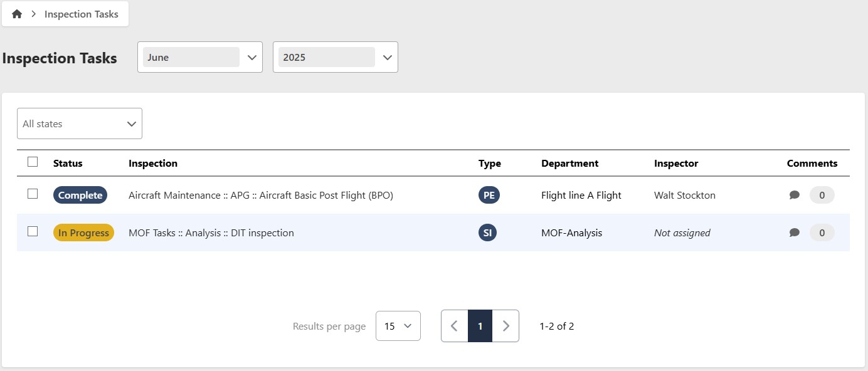Open the 2025 year dropdown
The image size is (868, 371).
(x=335, y=57)
